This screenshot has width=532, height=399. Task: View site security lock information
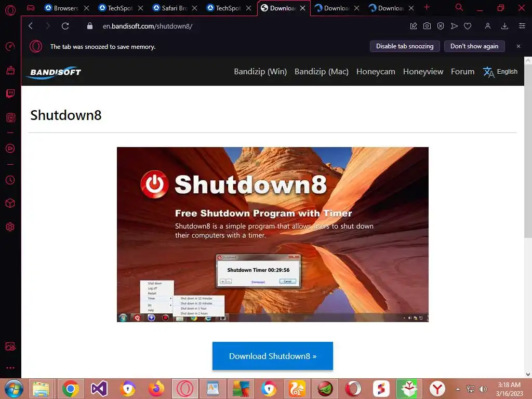click(x=90, y=26)
